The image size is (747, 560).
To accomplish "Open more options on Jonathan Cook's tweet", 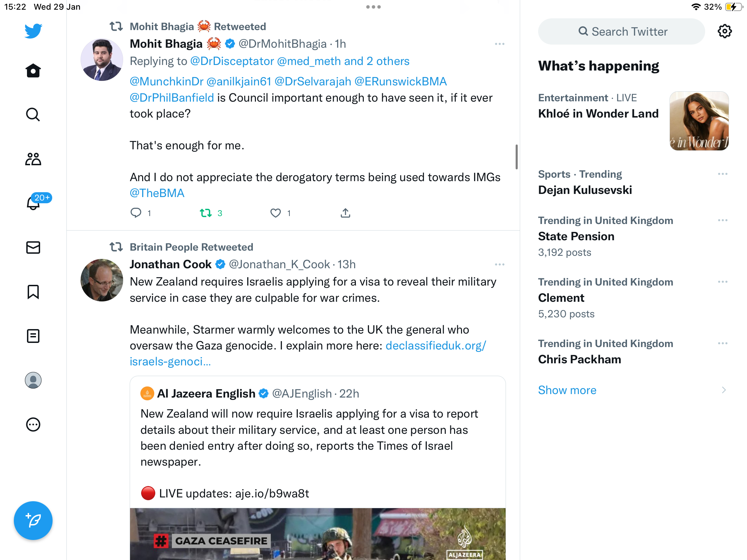I will pos(500,264).
